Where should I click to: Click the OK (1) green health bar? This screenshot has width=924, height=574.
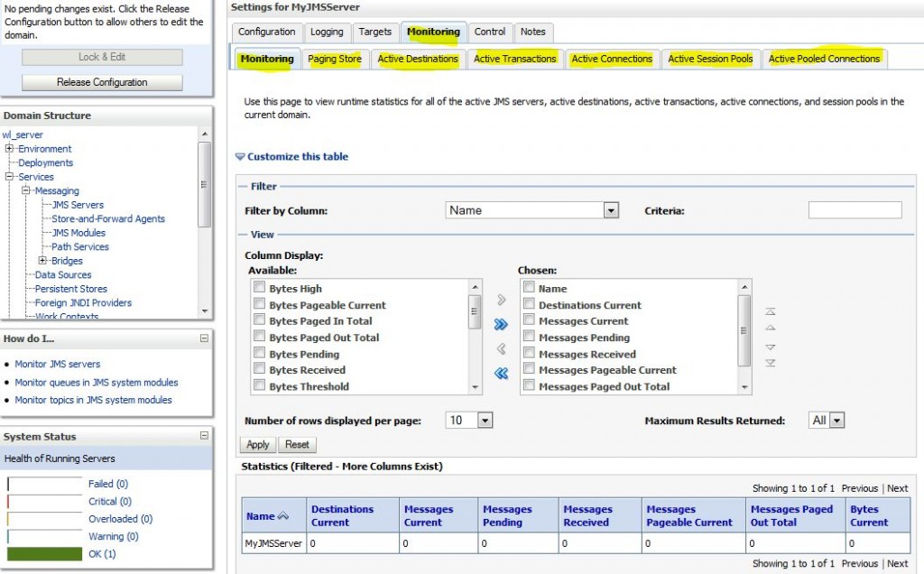point(45,554)
